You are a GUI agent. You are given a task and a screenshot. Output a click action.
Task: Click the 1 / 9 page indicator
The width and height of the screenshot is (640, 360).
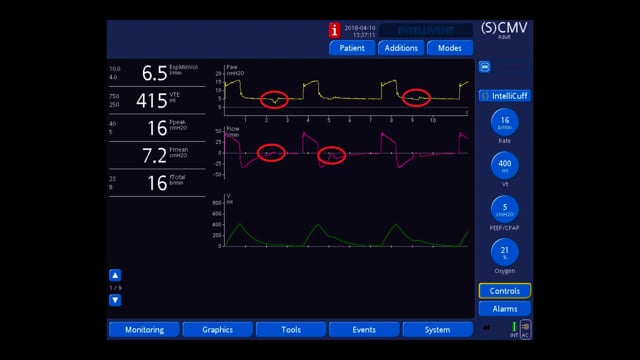click(x=115, y=288)
